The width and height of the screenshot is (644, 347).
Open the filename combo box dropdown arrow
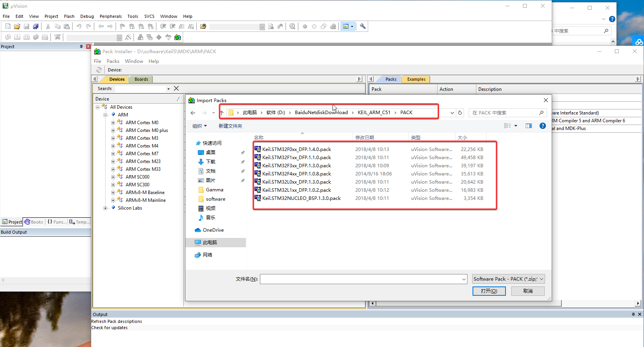[464, 279]
